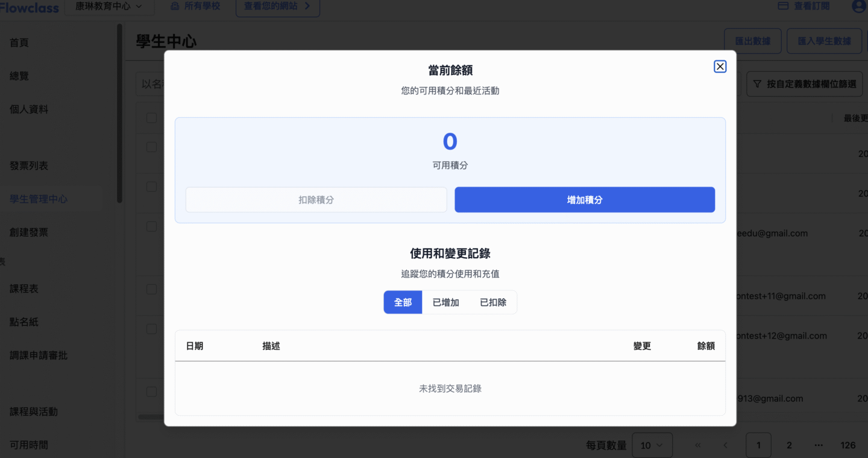Switch to the 已扣除 tab

tap(492, 302)
